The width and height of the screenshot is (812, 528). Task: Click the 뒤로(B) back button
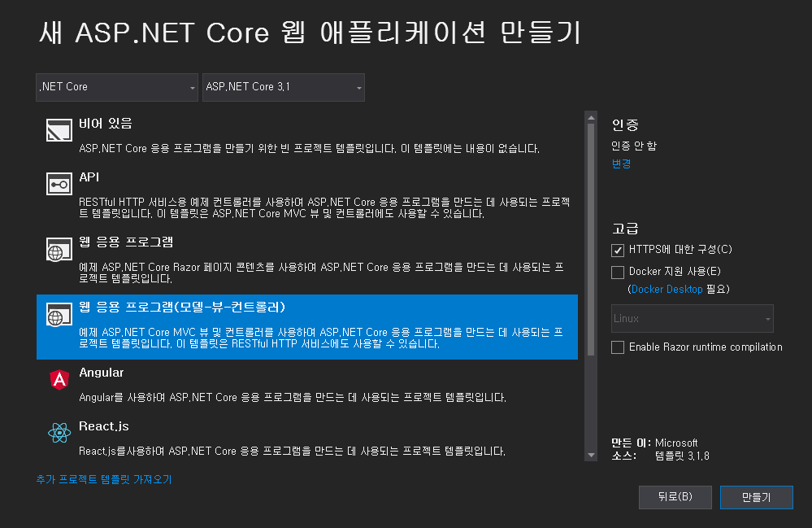click(x=675, y=497)
